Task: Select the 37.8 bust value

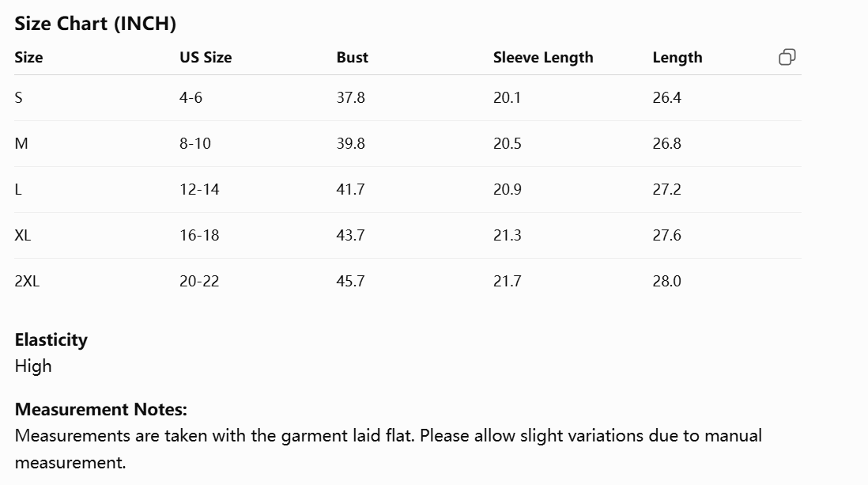Action: point(350,97)
